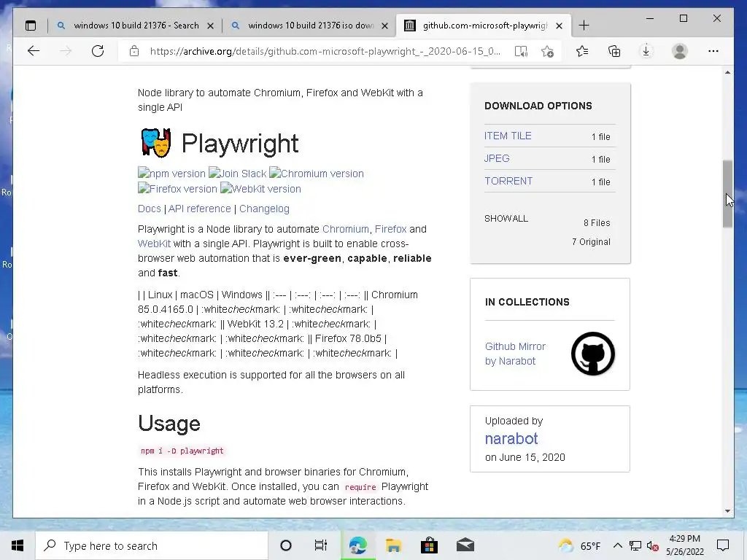Select the github.com-microsoft-playwright tab
Viewport: 747px width, 560px height.
484,26
